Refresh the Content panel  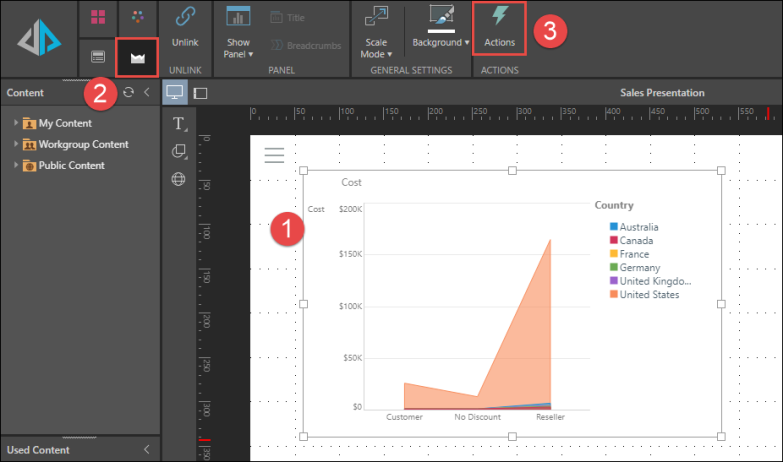point(128,92)
